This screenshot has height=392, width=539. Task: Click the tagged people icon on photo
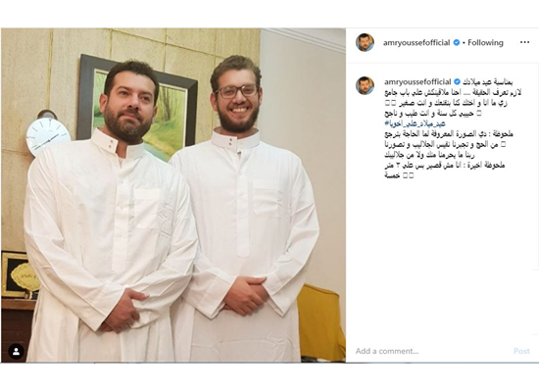(16, 352)
